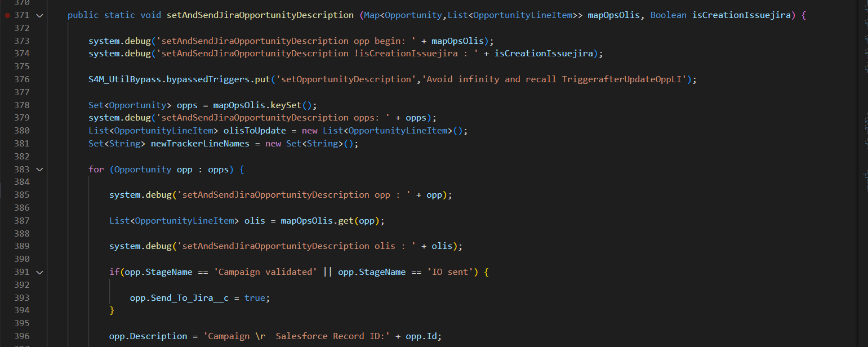Collapse the for loop at line 383
The width and height of the screenshot is (868, 347).
point(39,169)
